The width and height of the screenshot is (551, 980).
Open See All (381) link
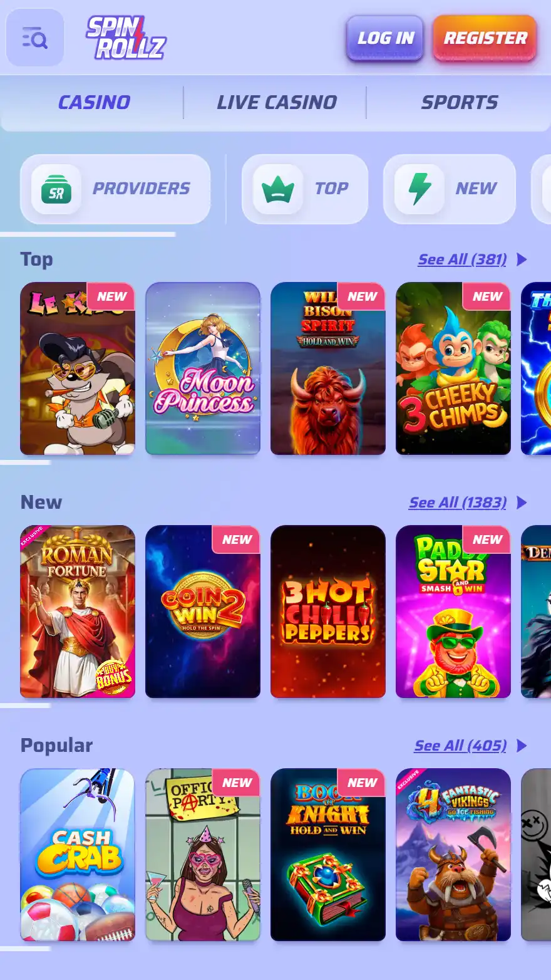(462, 259)
